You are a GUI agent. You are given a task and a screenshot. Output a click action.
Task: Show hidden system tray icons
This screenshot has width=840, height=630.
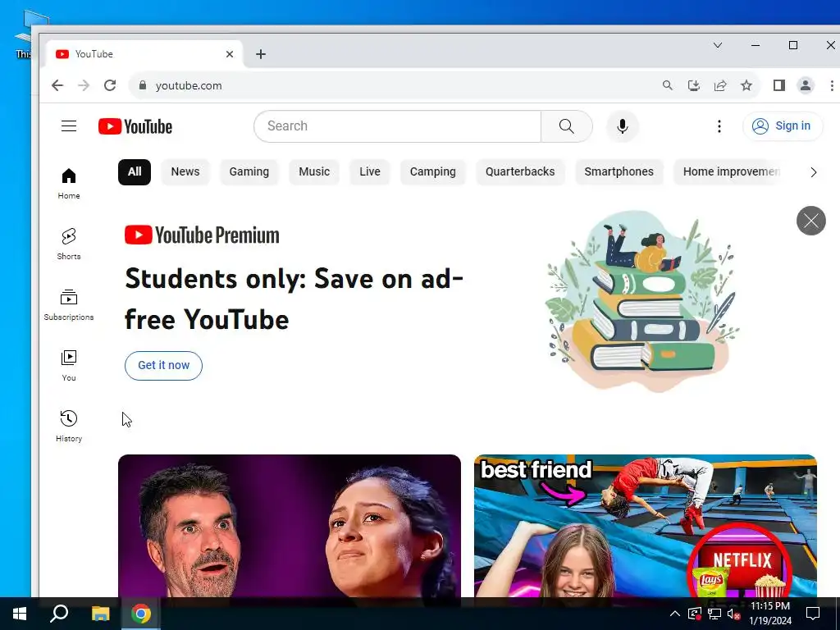pos(675,614)
